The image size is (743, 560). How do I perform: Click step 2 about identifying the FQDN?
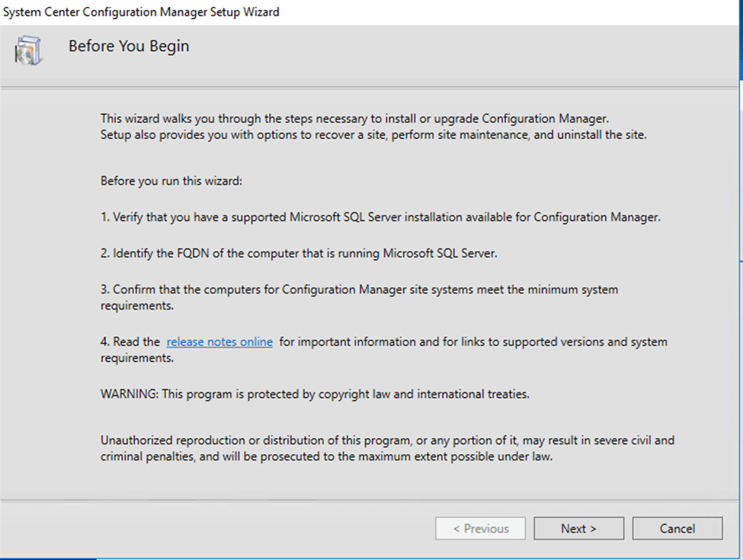(x=299, y=254)
